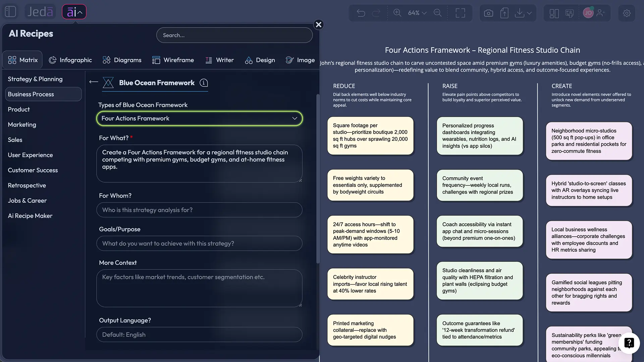Select Strategy & Planning category
The height and width of the screenshot is (362, 644).
coord(35,79)
